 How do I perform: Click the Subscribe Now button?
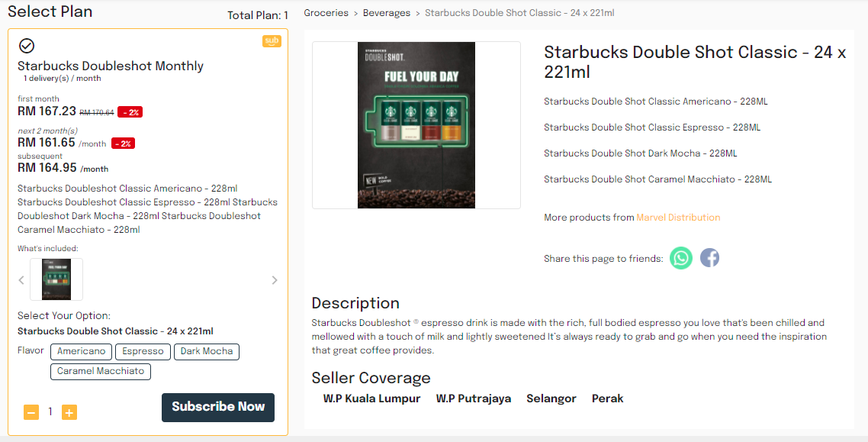click(218, 407)
